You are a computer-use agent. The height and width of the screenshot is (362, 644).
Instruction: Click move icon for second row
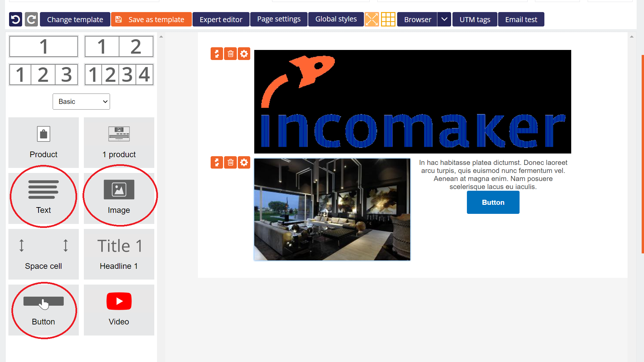[217, 163]
